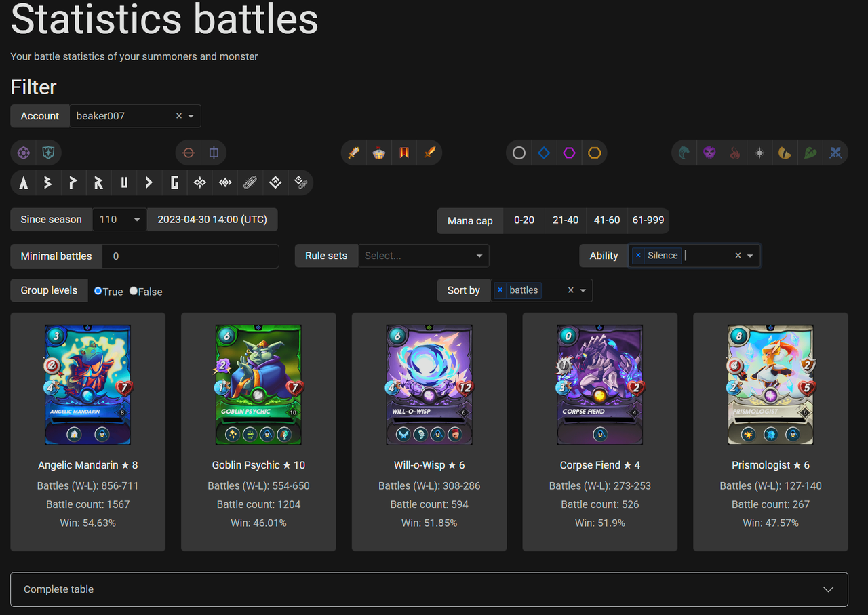This screenshot has height=615, width=868.
Task: Click the 2023-04-30 14:00 (UTC) date label
Action: (x=212, y=220)
